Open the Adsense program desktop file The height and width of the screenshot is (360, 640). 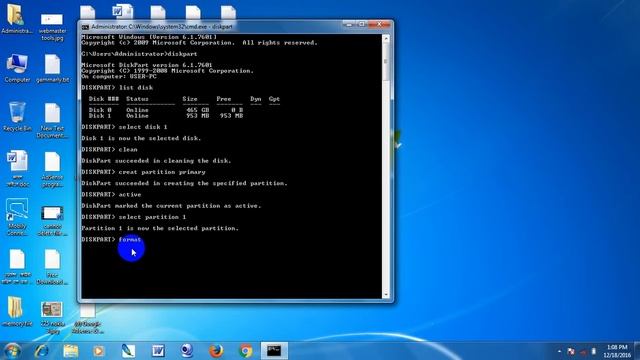52,170
